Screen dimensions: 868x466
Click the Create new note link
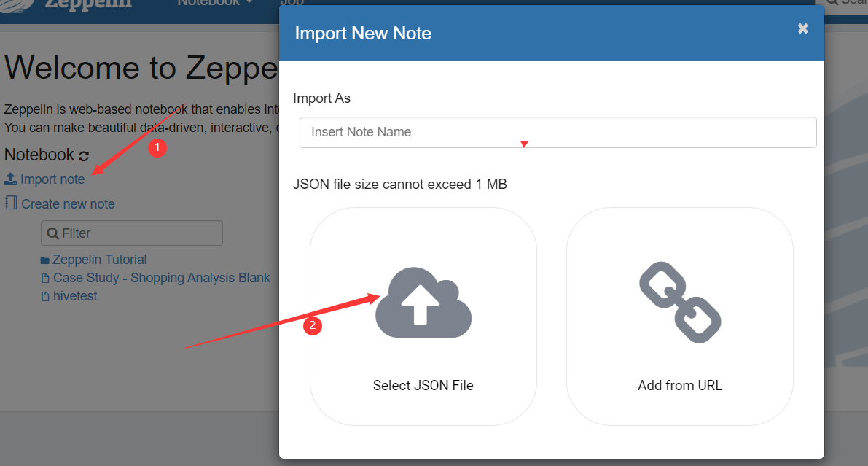point(68,204)
